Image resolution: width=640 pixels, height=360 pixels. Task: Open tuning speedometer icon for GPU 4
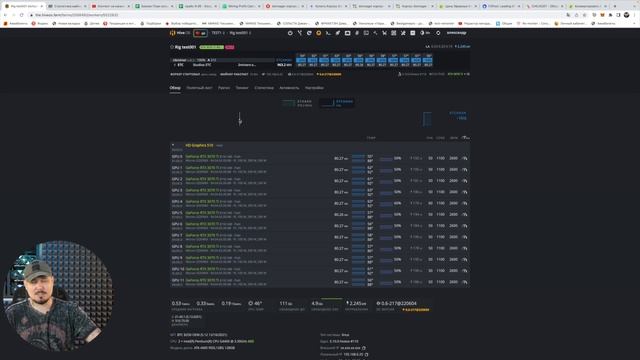(x=464, y=203)
